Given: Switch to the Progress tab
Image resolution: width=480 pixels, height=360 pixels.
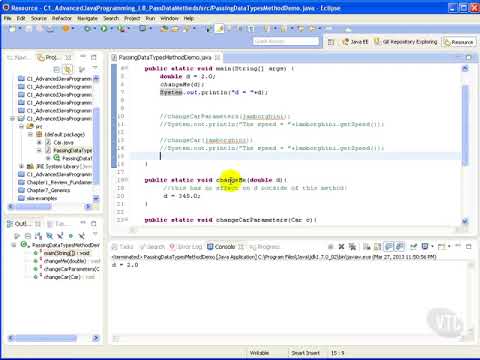Looking at the screenshot, I should [x=265, y=247].
